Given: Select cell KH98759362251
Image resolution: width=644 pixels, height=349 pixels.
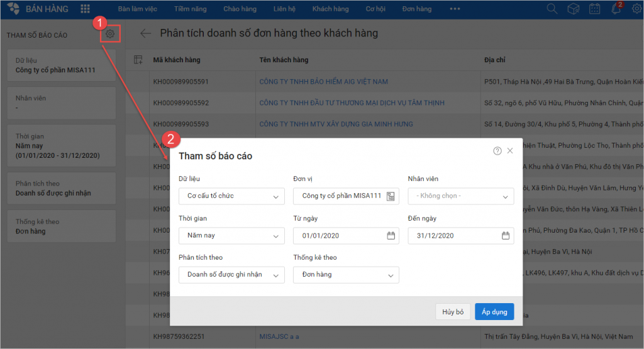Looking at the screenshot, I should pyautogui.click(x=179, y=336).
